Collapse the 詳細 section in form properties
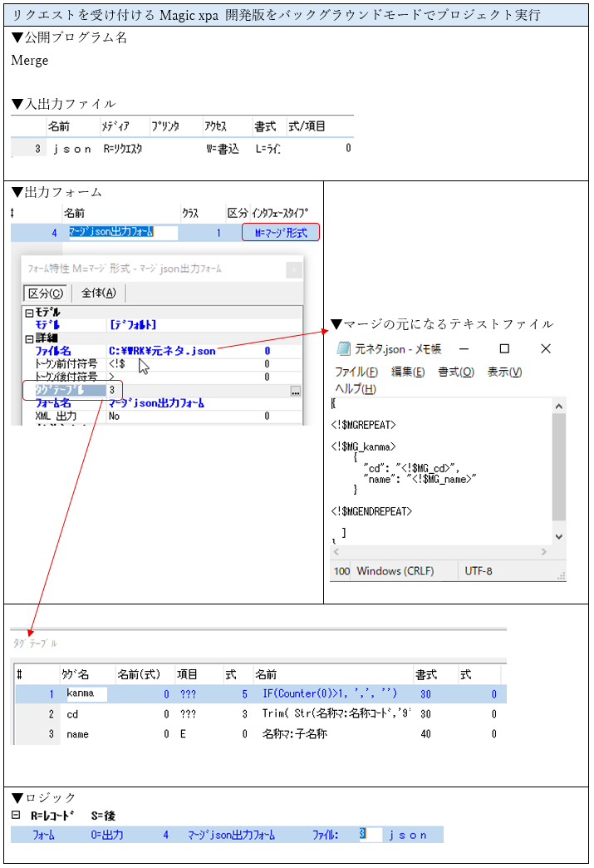Image resolution: width=594 pixels, height=868 pixels. [x=29, y=338]
